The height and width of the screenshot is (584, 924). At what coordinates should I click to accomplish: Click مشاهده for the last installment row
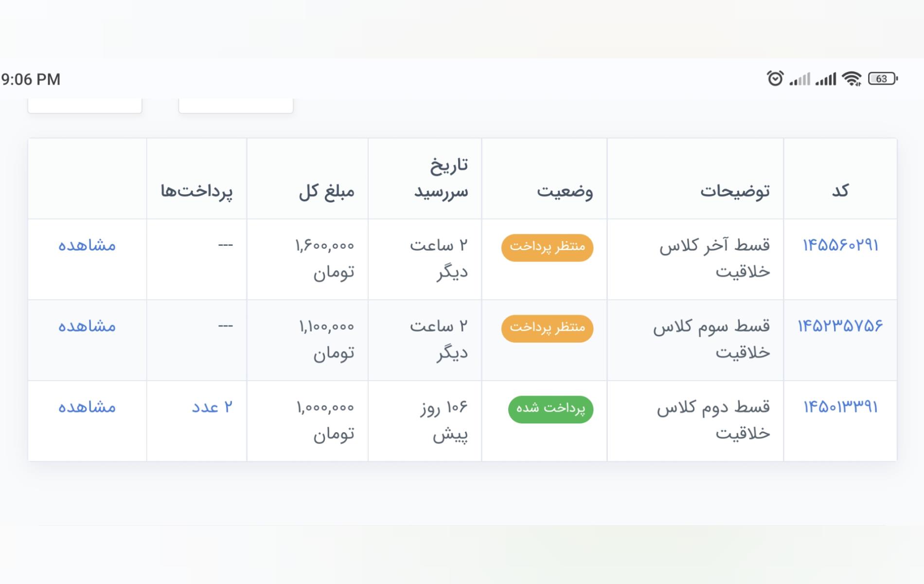pos(87,245)
